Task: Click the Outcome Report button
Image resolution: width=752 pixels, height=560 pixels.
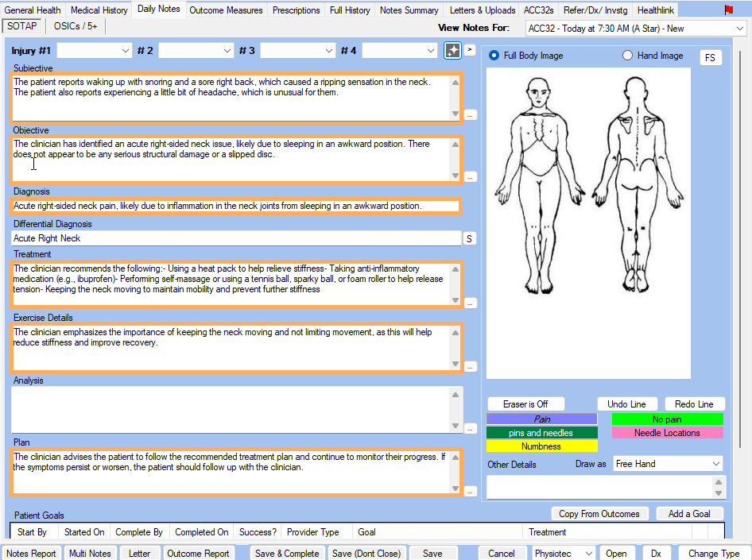Action: (x=198, y=554)
